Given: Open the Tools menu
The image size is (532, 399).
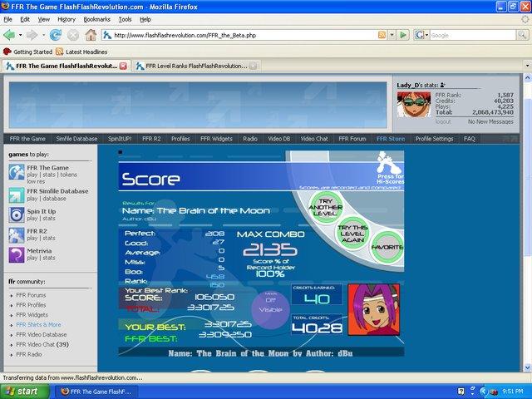Looking at the screenshot, I should (125, 20).
